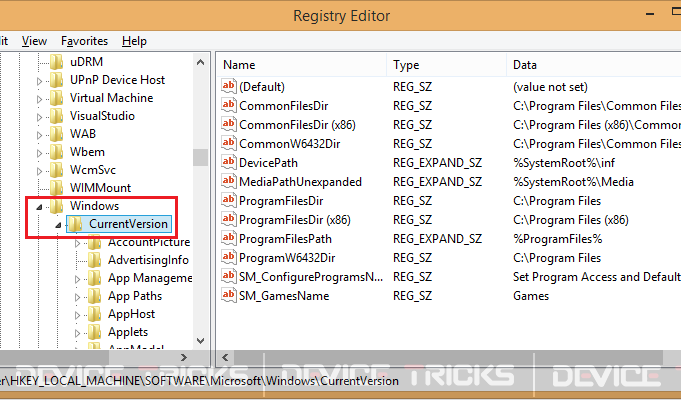This screenshot has height=400, width=681.
Task: Sort values by Data column header
Action: pyautogui.click(x=594, y=65)
